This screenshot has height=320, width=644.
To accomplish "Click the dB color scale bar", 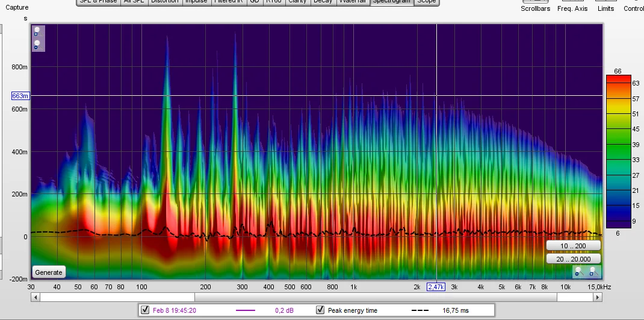I will click(619, 151).
